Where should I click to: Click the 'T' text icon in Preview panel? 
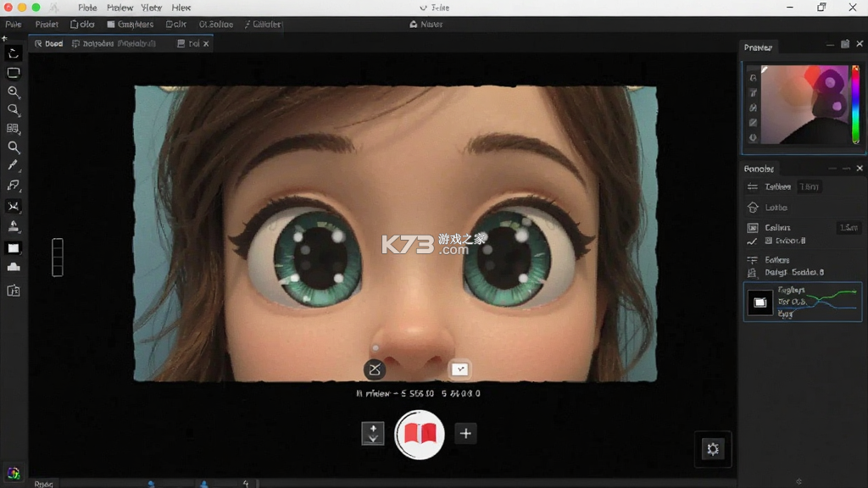[x=753, y=93]
